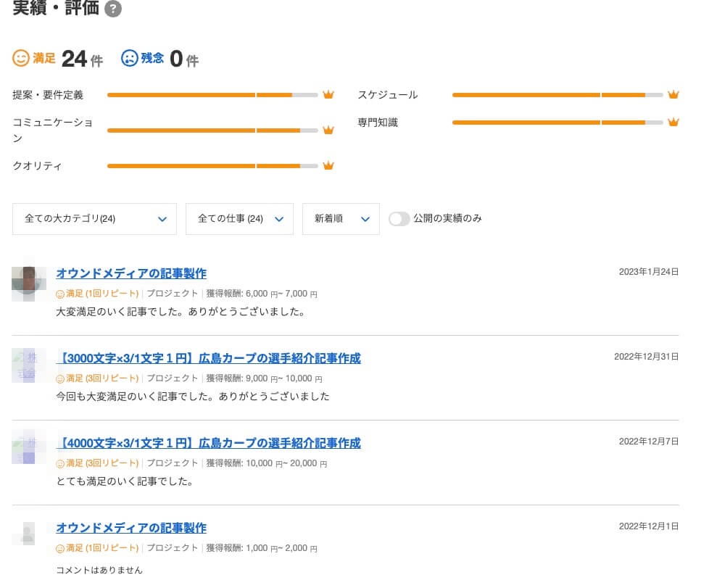Click the crown icon next to 提案・要件定義
This screenshot has height=588, width=709.
point(328,95)
